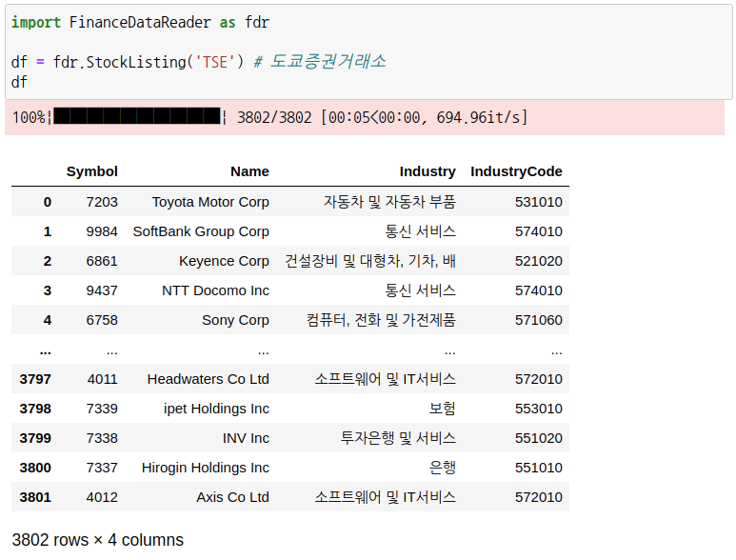Click industry code 521020
The image size is (736, 560).
point(539,261)
